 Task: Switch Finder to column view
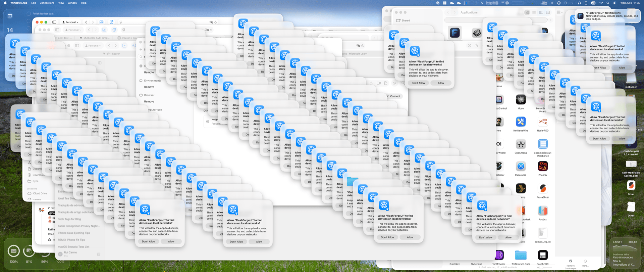click(x=541, y=12)
